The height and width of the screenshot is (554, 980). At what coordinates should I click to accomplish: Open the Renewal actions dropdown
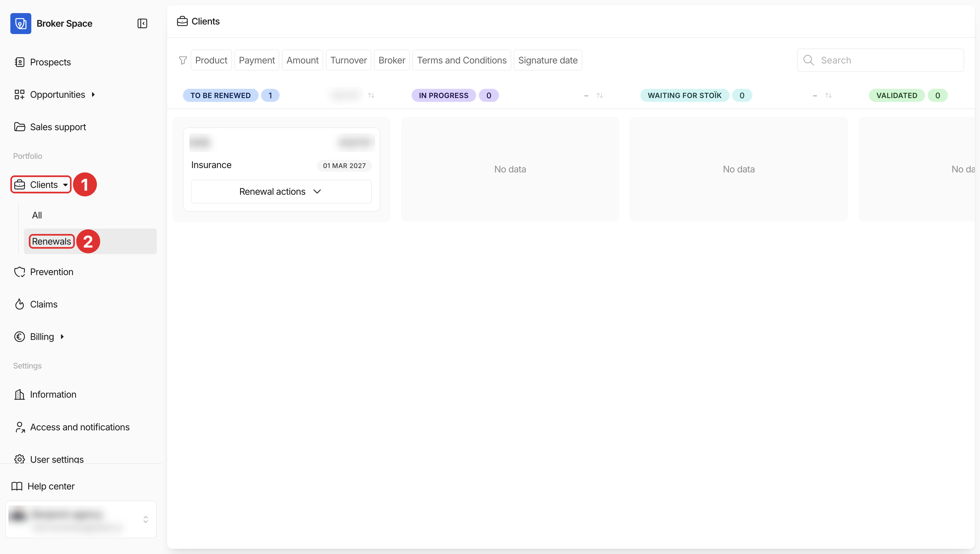click(281, 191)
